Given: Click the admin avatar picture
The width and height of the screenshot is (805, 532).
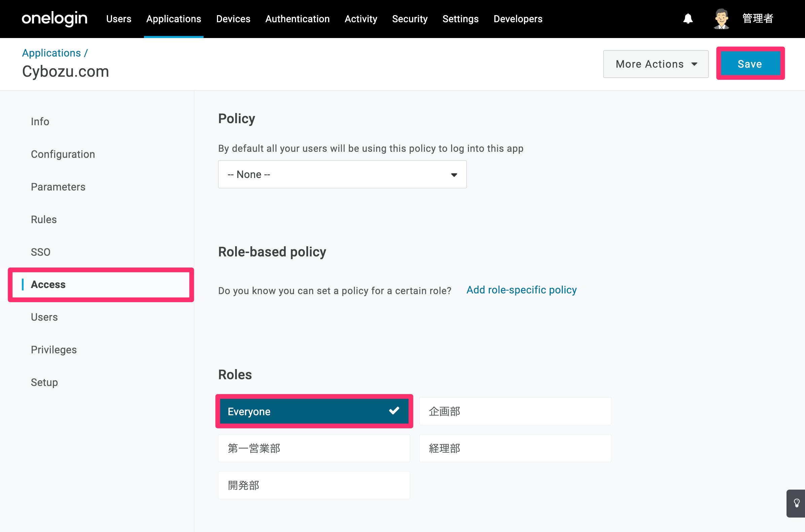Looking at the screenshot, I should (x=721, y=19).
